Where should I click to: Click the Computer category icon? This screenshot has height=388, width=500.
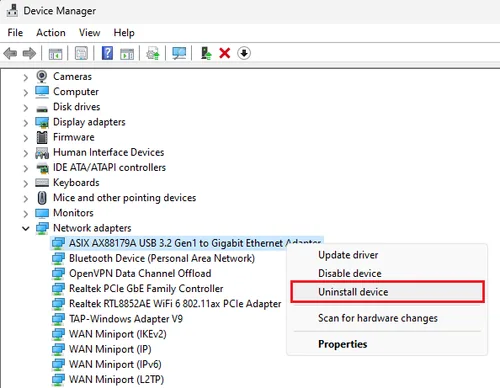42,92
